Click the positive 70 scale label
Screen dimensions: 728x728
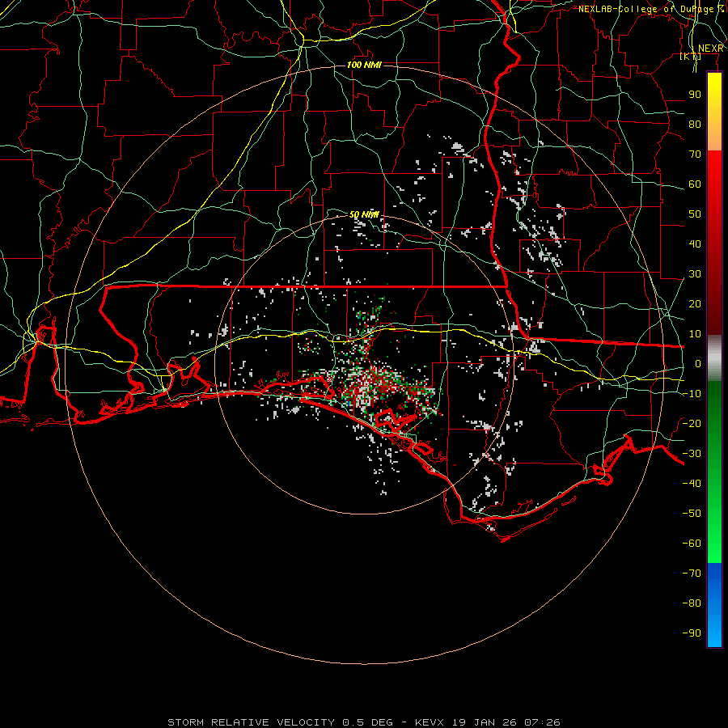click(x=695, y=154)
